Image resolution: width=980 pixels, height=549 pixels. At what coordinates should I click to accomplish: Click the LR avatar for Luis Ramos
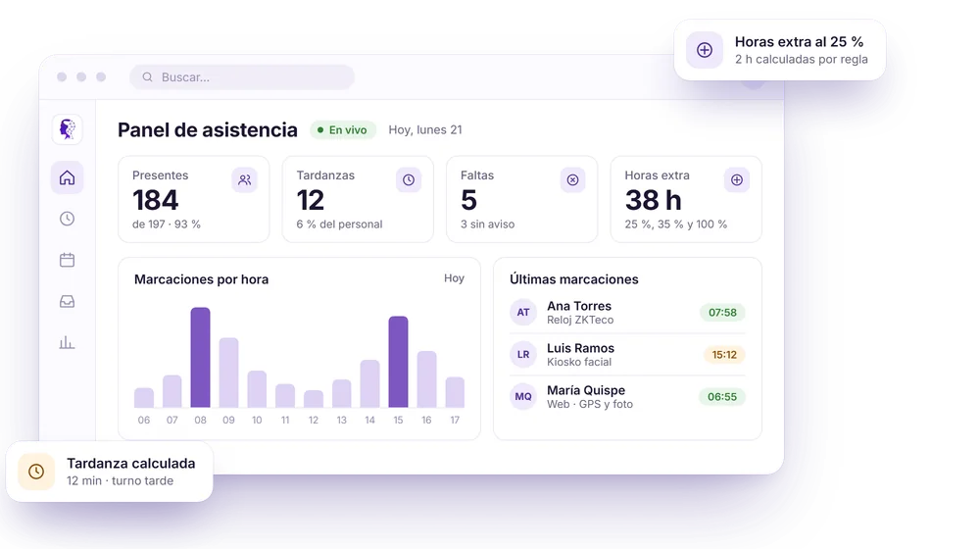[523, 355]
